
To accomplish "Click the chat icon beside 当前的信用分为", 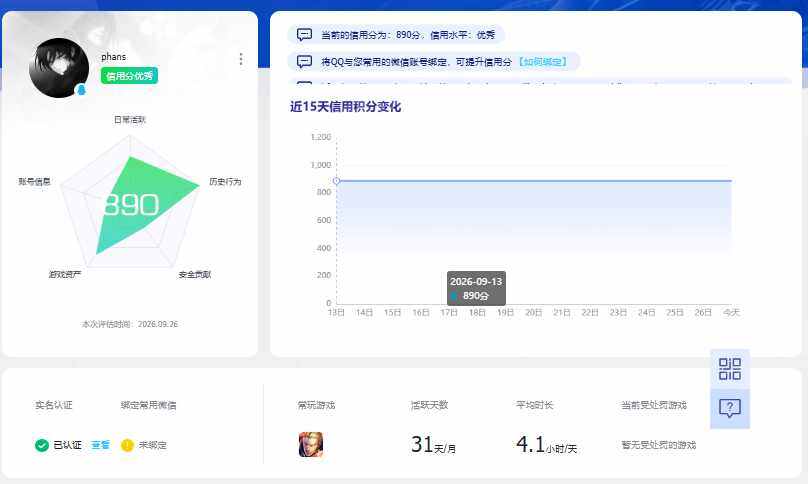I will tap(305, 35).
